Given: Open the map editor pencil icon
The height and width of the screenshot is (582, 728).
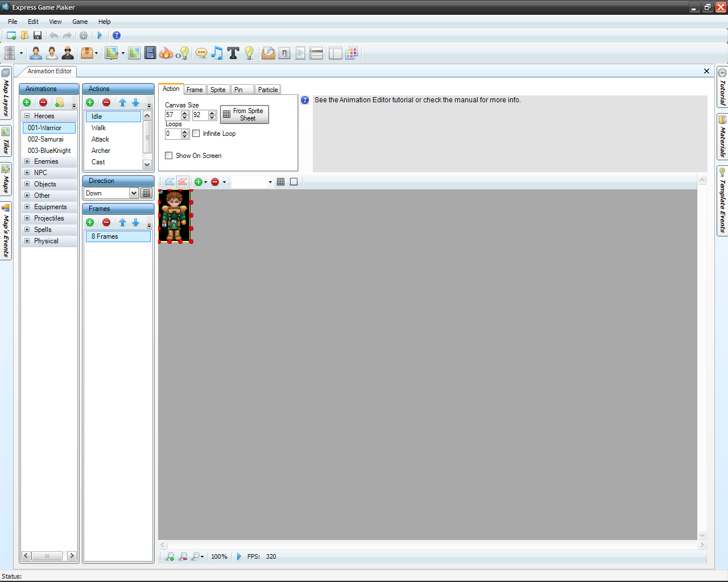Looking at the screenshot, I should (111, 53).
